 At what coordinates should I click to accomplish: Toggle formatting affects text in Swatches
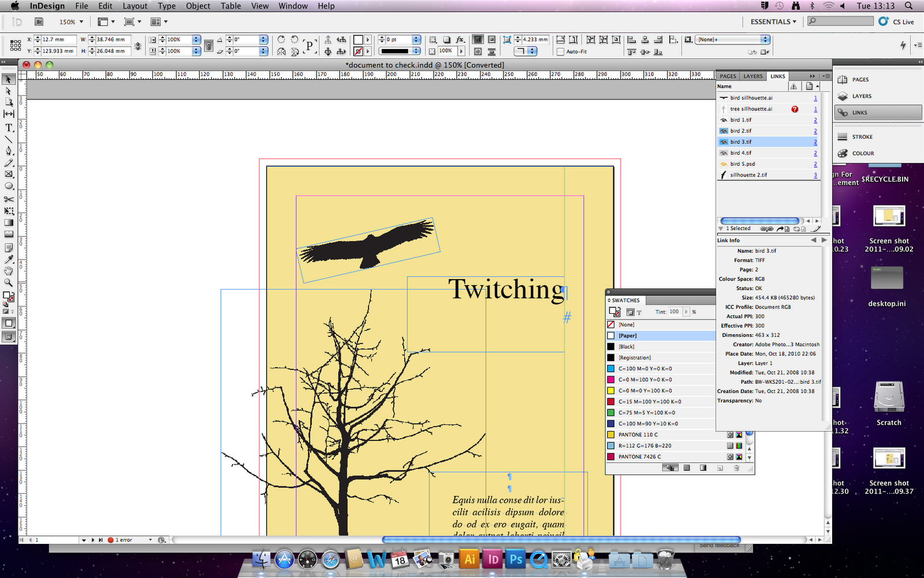[639, 312]
